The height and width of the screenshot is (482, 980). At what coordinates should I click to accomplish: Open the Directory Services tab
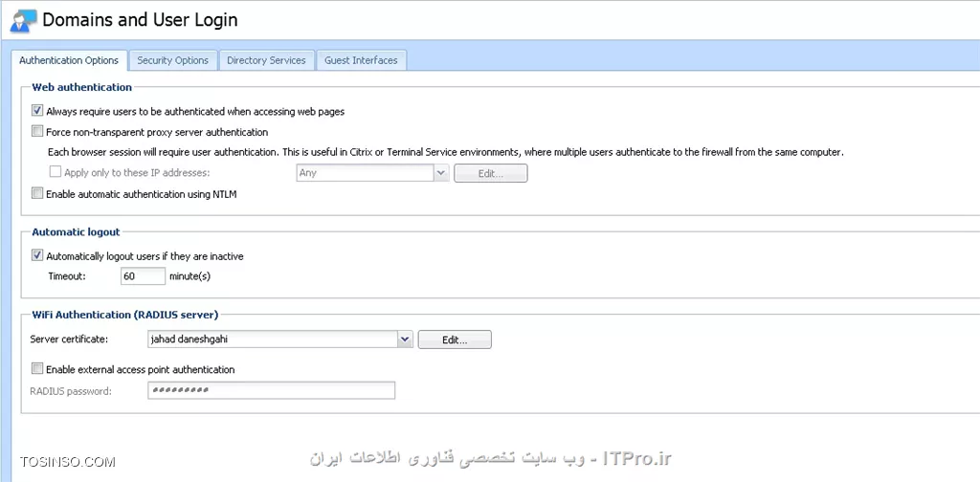[x=266, y=60]
